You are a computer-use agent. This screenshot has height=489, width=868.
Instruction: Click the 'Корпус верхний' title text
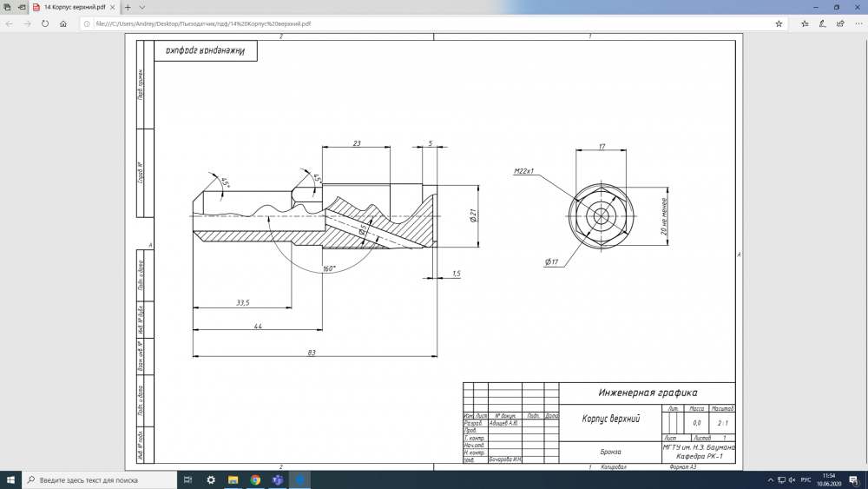(x=610, y=420)
